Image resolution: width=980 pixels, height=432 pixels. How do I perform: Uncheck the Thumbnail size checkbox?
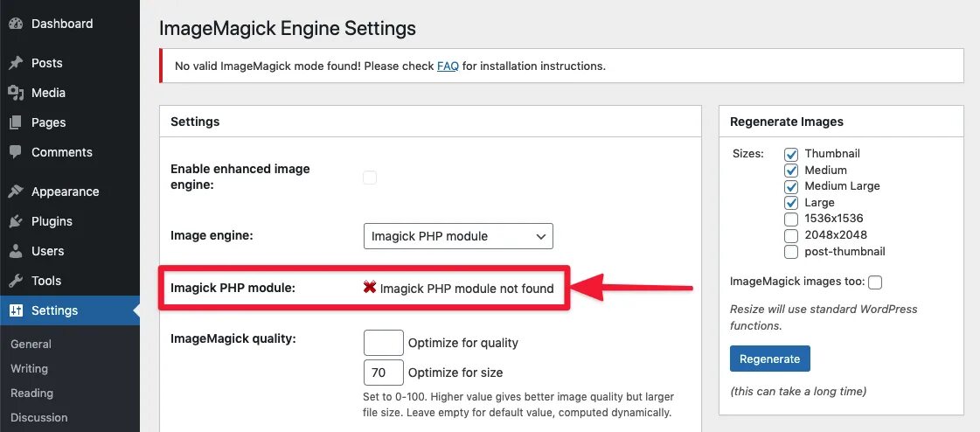(791, 154)
